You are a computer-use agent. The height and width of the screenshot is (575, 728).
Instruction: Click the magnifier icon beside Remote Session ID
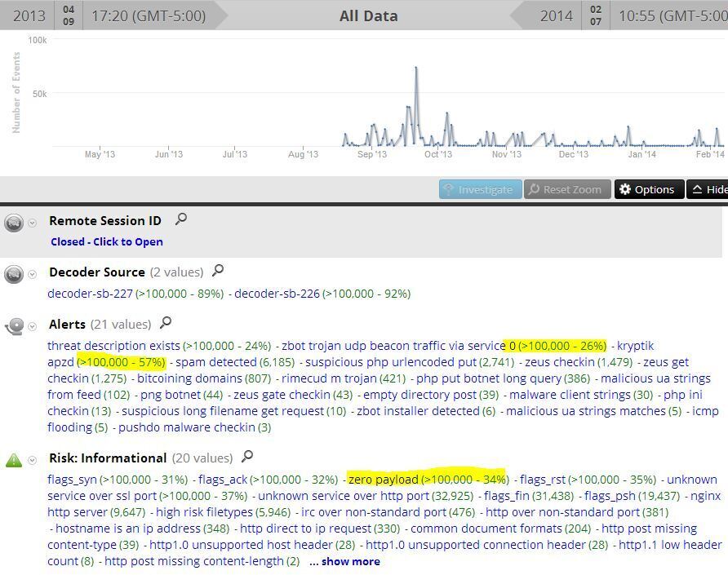click(181, 219)
